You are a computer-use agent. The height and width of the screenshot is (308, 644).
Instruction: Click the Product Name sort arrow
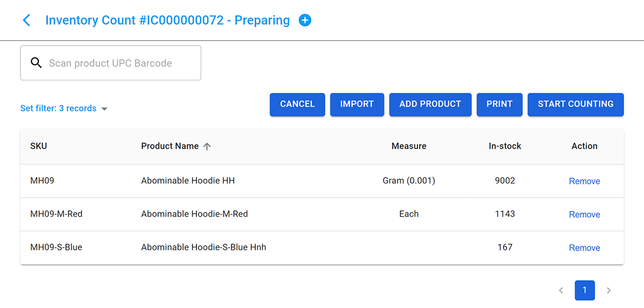coord(207,146)
